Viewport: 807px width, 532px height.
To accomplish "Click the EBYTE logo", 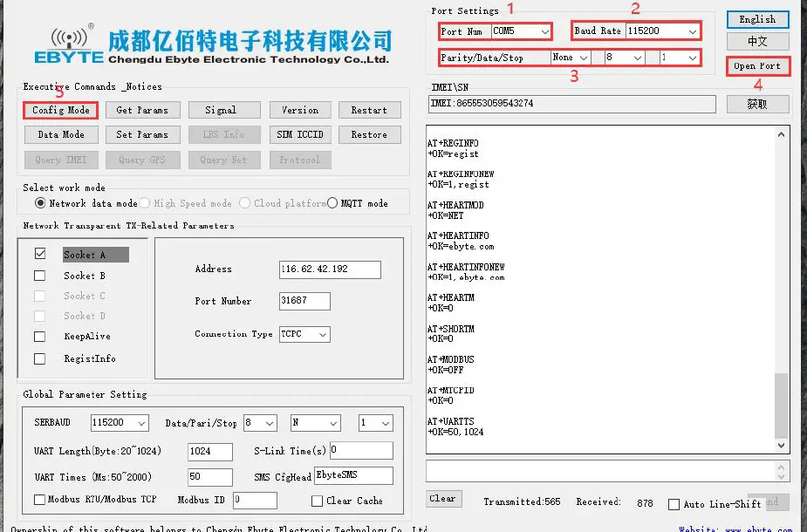I will (69, 44).
